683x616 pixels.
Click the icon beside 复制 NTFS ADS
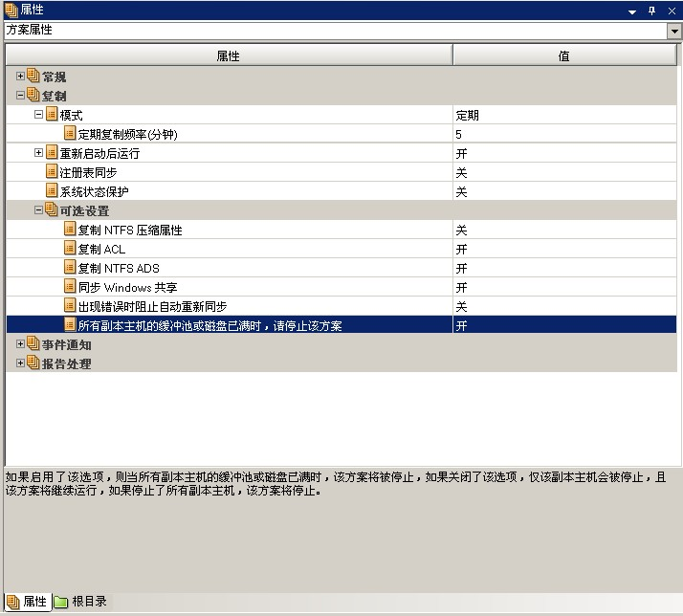click(x=70, y=268)
